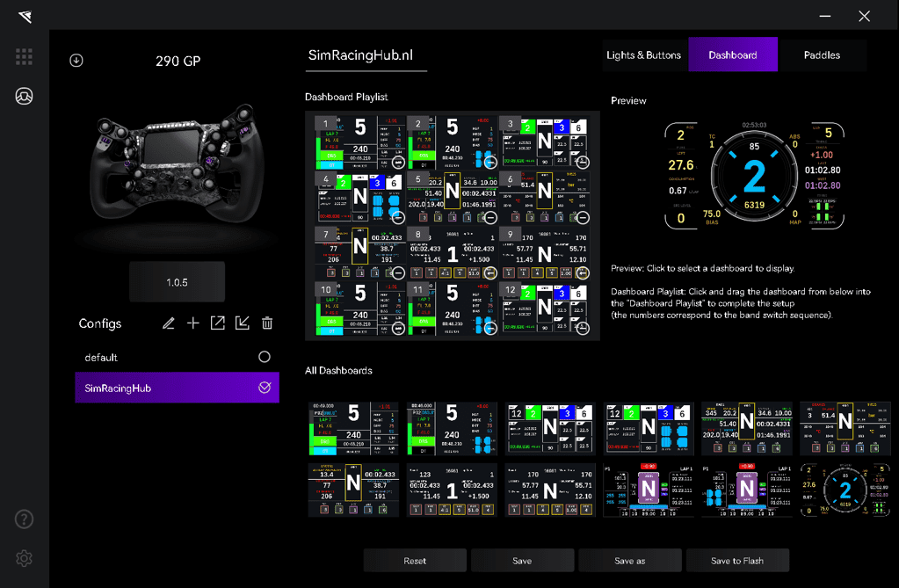
Task: Click the export config icon
Action: (x=218, y=323)
